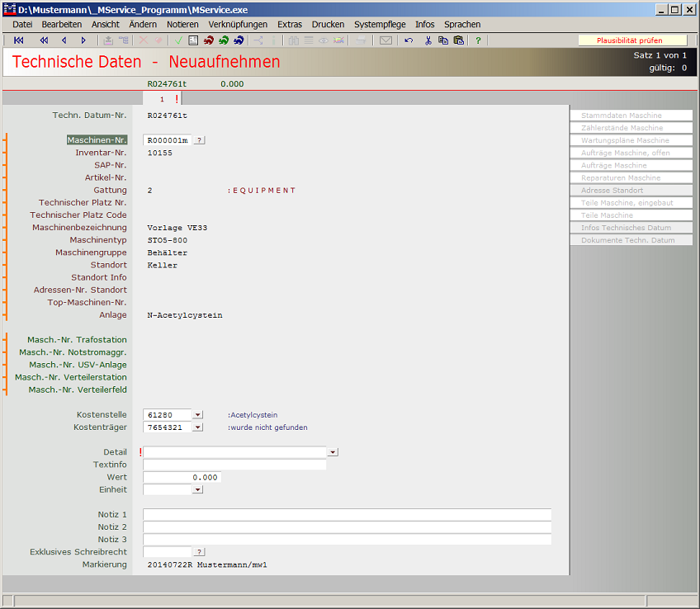
Task: Click the undo arrow icon
Action: (409, 40)
